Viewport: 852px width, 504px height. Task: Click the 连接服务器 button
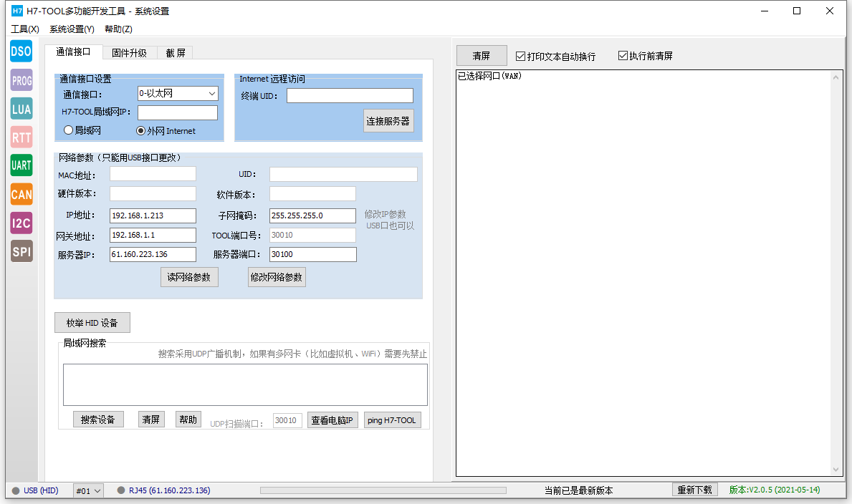click(388, 121)
